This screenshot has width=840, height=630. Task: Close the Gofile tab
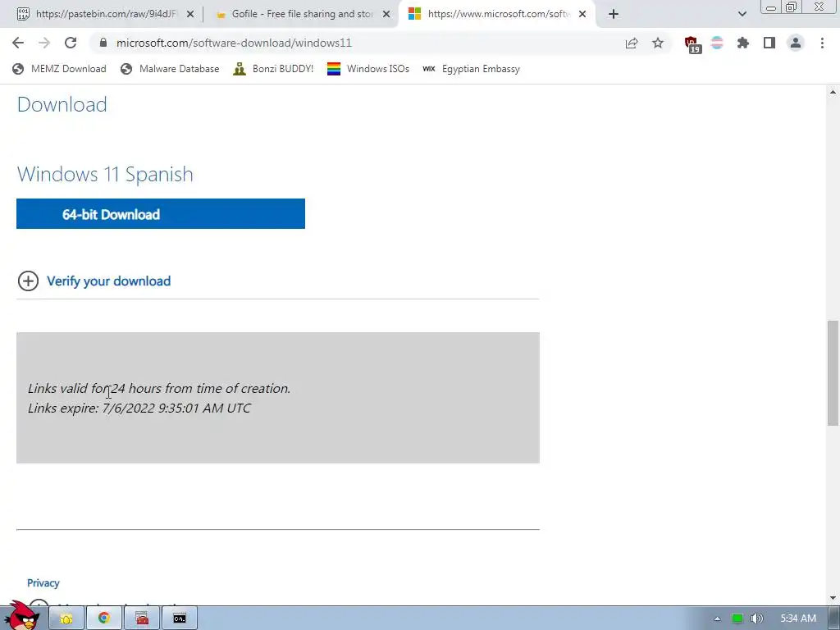click(386, 14)
